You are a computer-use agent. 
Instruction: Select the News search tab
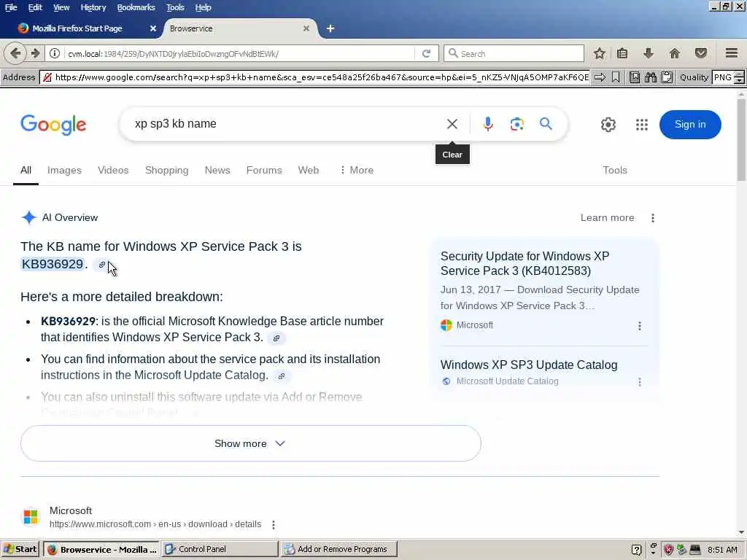pos(217,170)
